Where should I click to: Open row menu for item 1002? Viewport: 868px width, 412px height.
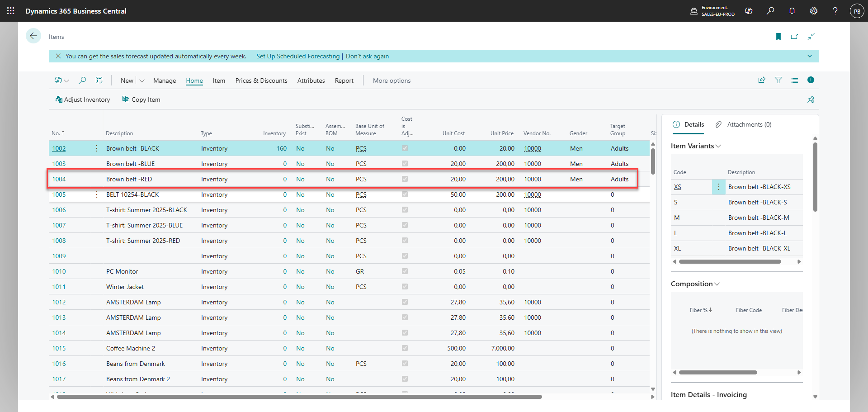coord(97,148)
